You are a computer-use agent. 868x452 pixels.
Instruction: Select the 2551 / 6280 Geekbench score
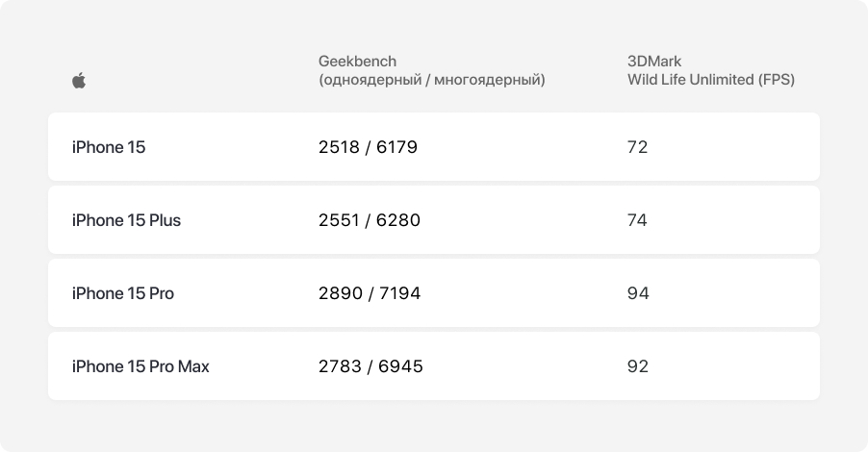370,220
